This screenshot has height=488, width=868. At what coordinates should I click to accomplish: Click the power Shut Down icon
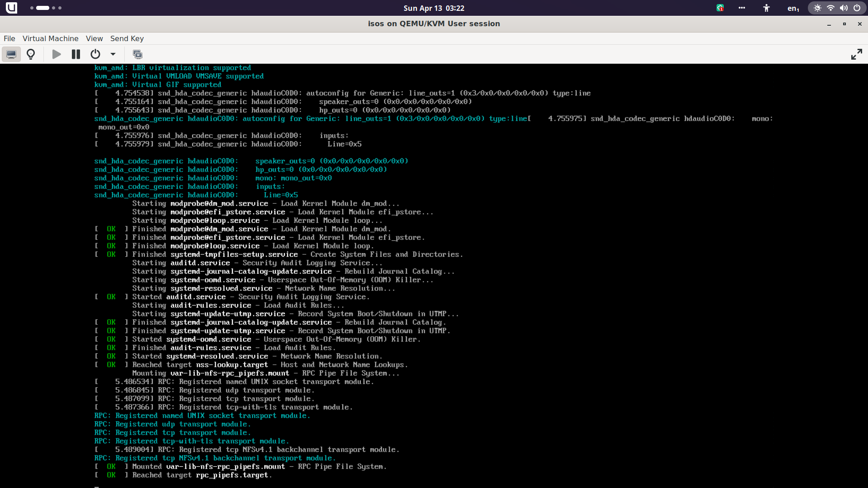pyautogui.click(x=95, y=54)
